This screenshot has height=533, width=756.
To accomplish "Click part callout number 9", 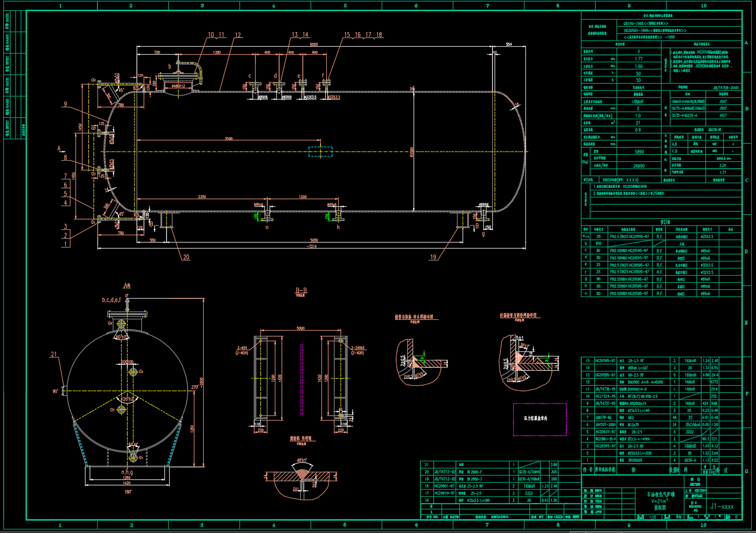I will pyautogui.click(x=65, y=104).
